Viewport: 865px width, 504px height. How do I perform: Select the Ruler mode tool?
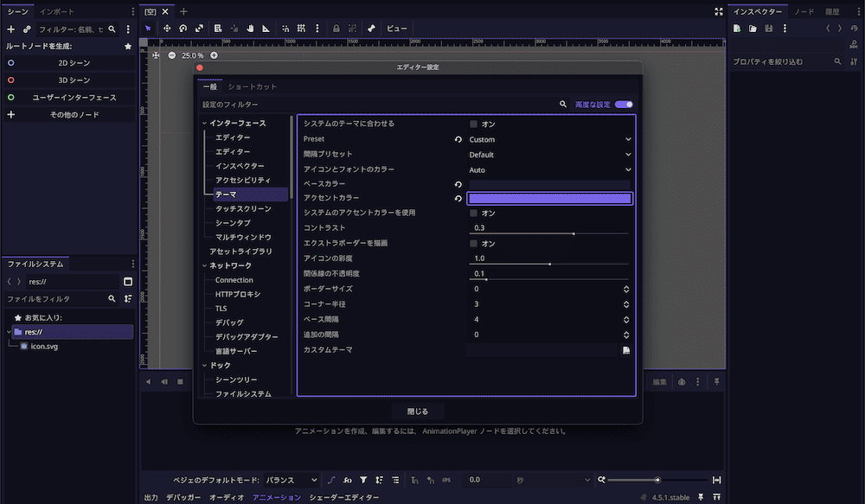(x=266, y=29)
